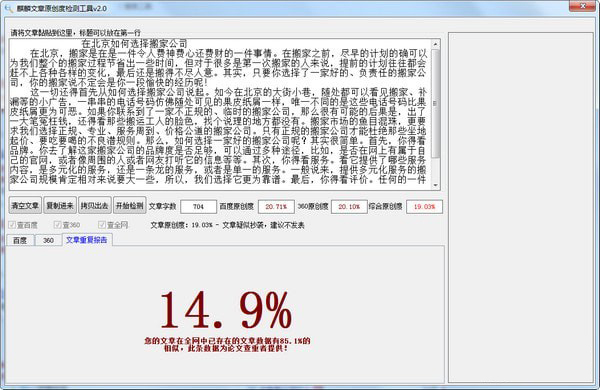Screen dimensions: 600x390
Task: Select the 文章重复报告 tab
Action: 87,240
